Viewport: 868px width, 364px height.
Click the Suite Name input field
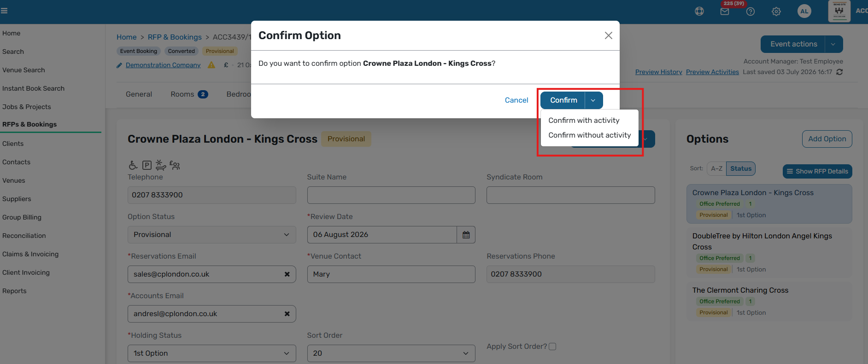click(391, 195)
